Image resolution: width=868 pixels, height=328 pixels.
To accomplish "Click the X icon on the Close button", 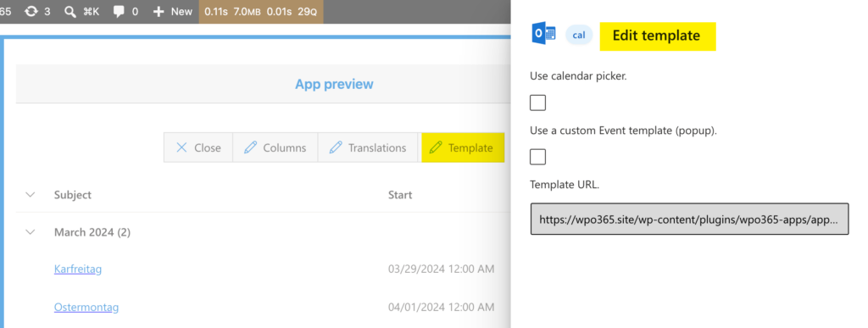I will 181,147.
